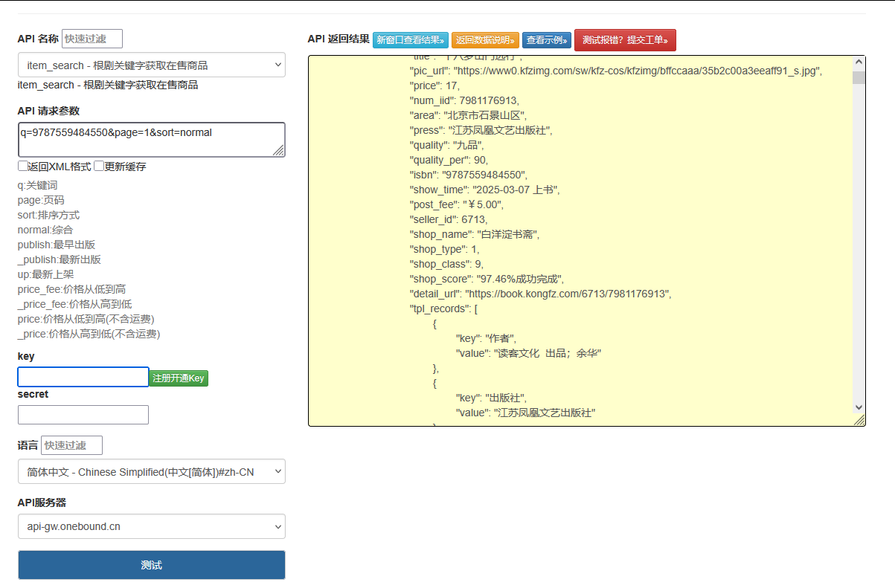The height and width of the screenshot is (588, 895).
Task: Focus the API 名称 快速过滤 filter box
Action: point(92,39)
